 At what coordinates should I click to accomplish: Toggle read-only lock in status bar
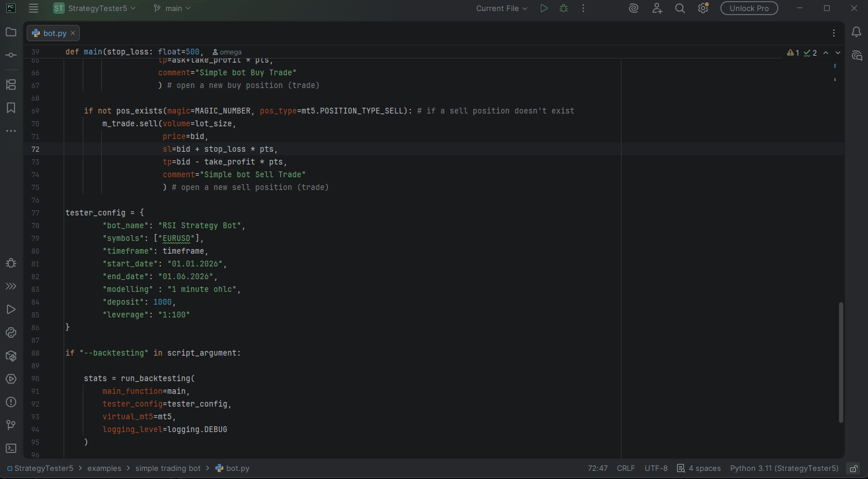(x=853, y=468)
